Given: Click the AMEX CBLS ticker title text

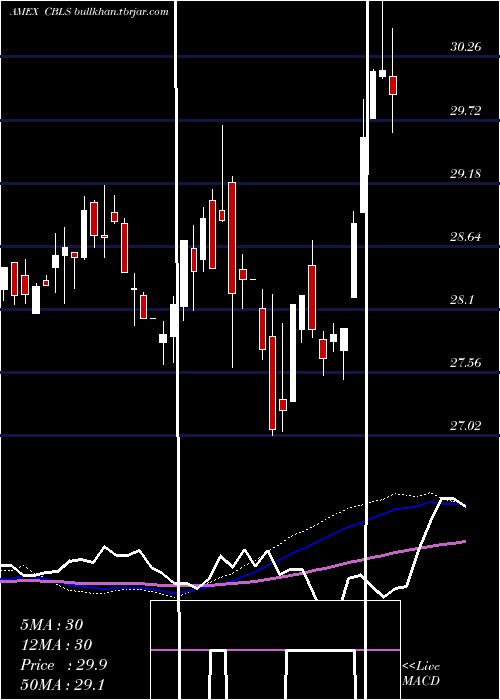Looking at the screenshot, I should click(89, 12).
